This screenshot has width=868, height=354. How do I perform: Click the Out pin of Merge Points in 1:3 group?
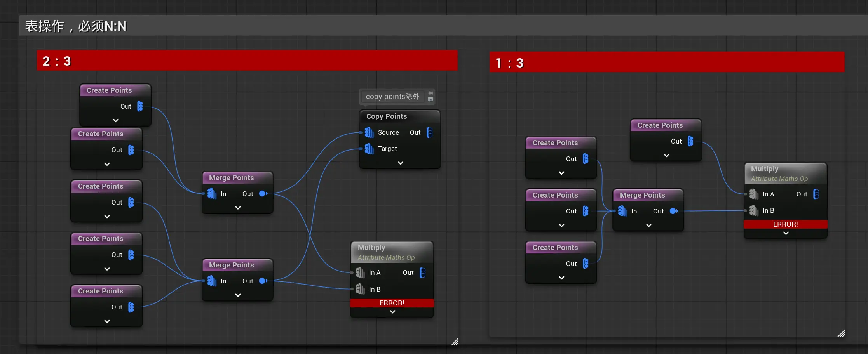click(674, 211)
